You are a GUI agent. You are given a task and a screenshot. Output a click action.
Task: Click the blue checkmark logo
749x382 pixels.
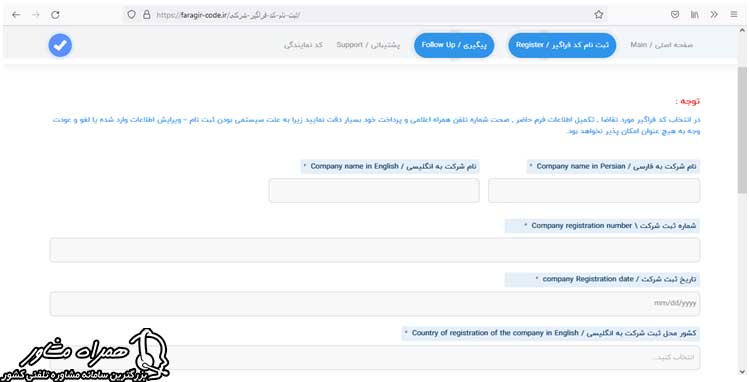[60, 45]
